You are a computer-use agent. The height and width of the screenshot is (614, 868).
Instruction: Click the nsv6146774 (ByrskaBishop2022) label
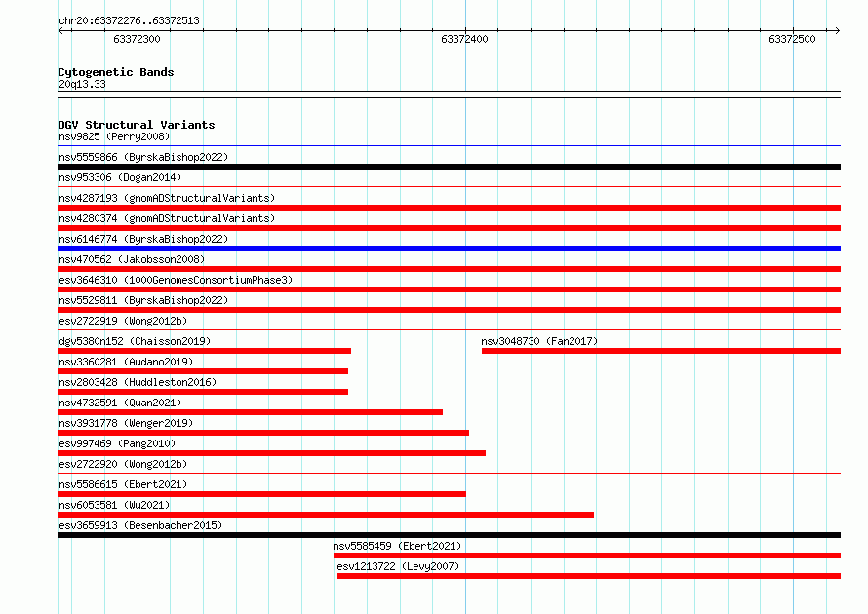click(x=143, y=239)
